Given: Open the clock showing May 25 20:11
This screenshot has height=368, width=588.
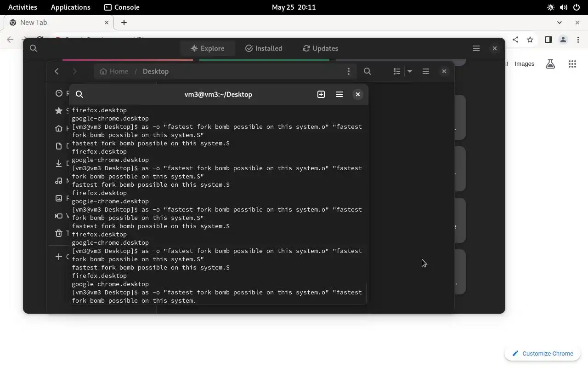Looking at the screenshot, I should (x=294, y=7).
